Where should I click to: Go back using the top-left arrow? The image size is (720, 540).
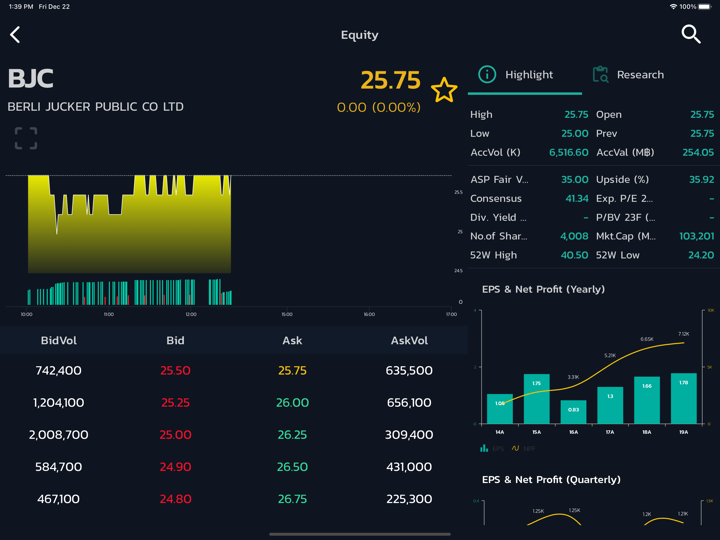point(15,35)
